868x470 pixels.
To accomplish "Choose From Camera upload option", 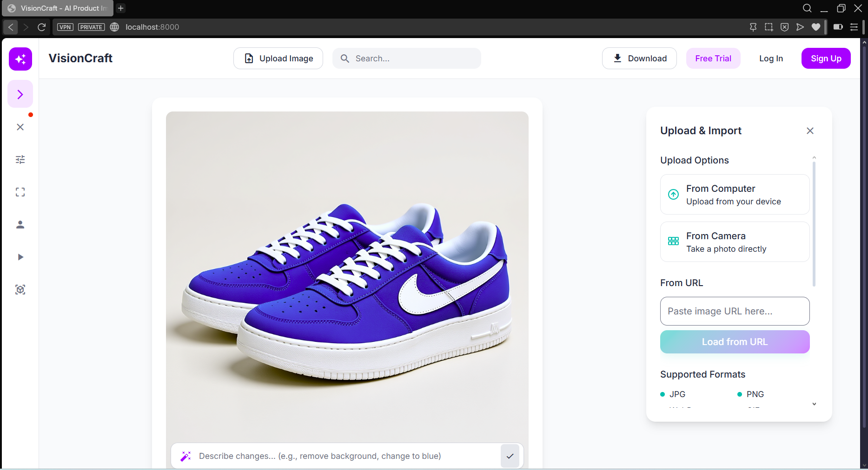I will point(735,242).
